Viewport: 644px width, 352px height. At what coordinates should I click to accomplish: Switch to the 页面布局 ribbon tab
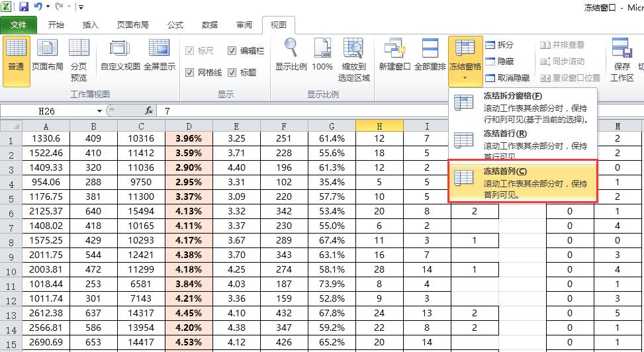pos(132,25)
